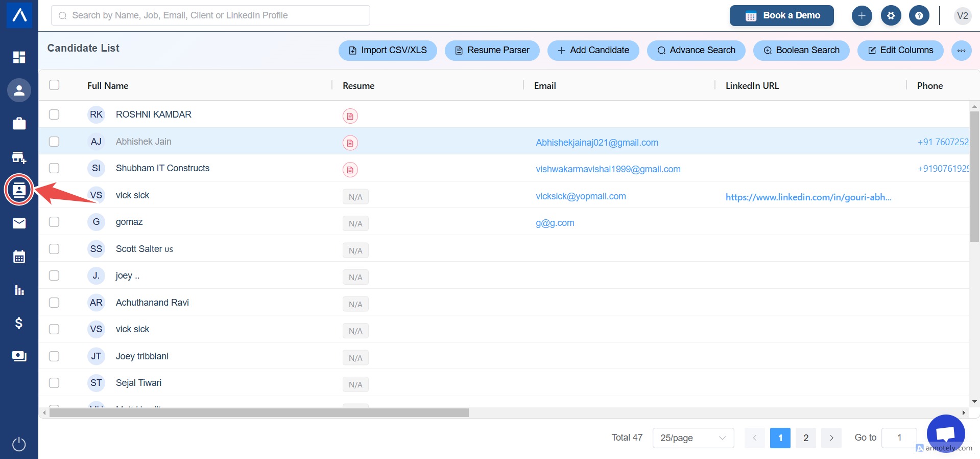The height and width of the screenshot is (459, 980).
Task: Open the jobs briefcase icon in sidebar
Action: 19,124
